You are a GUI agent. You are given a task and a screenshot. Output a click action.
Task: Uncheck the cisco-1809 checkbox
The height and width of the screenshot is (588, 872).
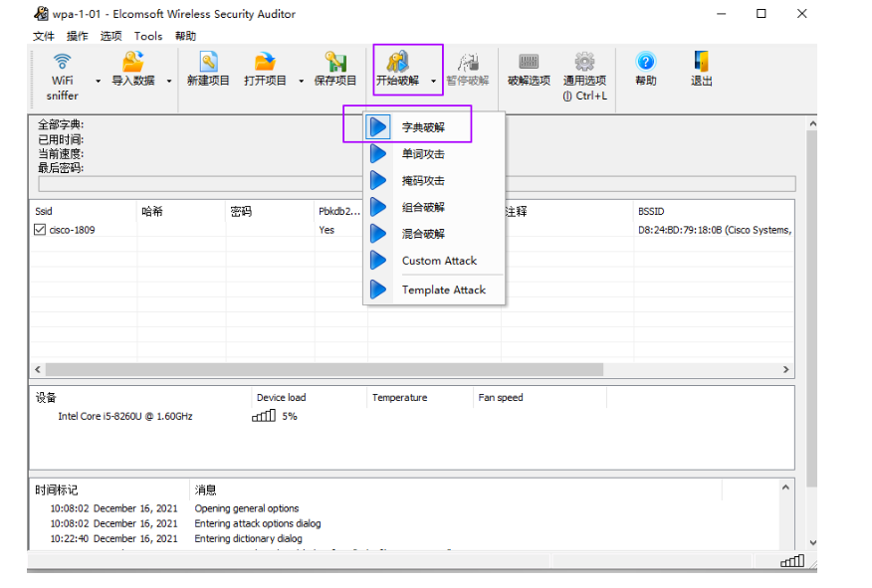point(40,230)
